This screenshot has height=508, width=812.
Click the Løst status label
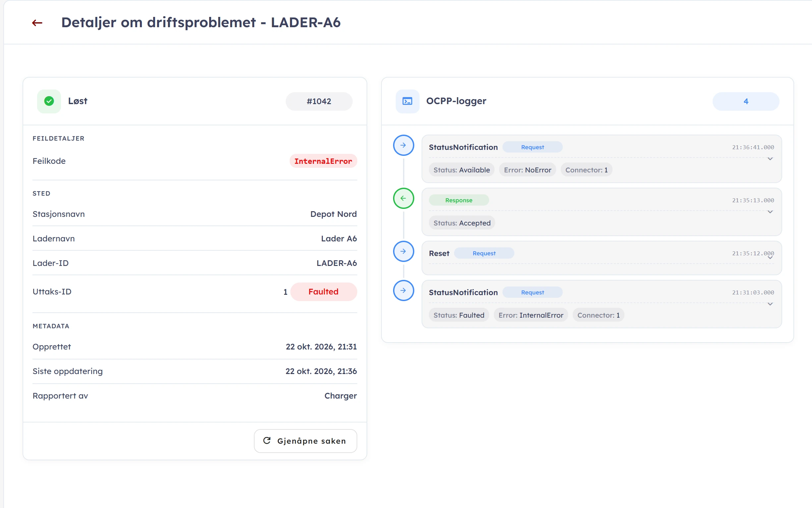(x=78, y=101)
